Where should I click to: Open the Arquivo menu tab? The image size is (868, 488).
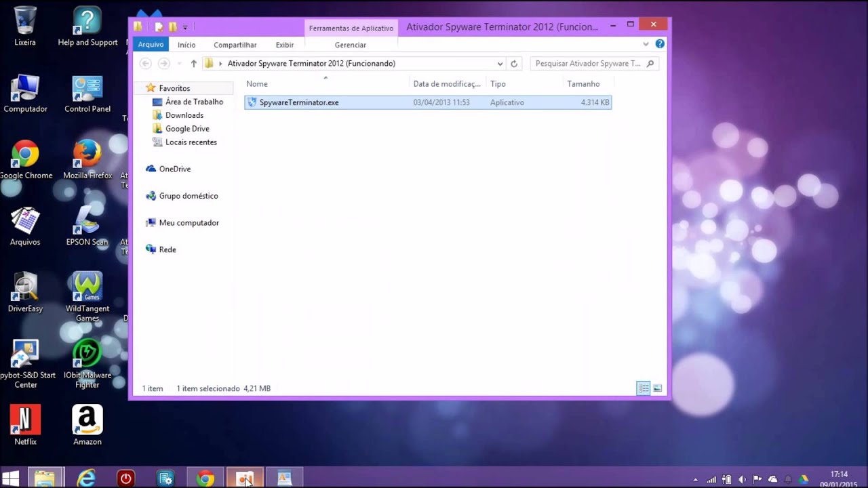tap(151, 45)
